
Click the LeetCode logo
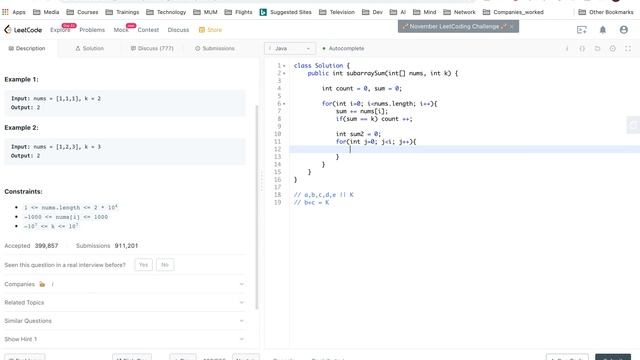coord(23,30)
